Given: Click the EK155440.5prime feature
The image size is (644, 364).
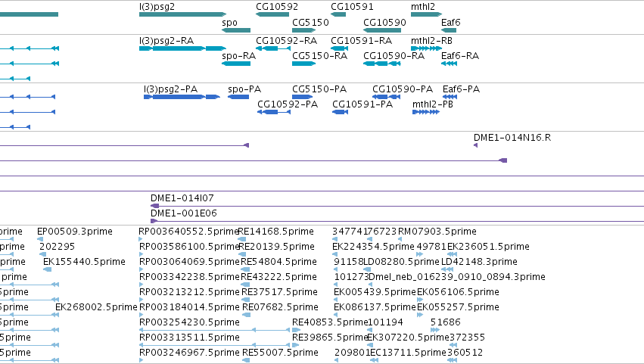Looking at the screenshot, I should click(47, 269).
